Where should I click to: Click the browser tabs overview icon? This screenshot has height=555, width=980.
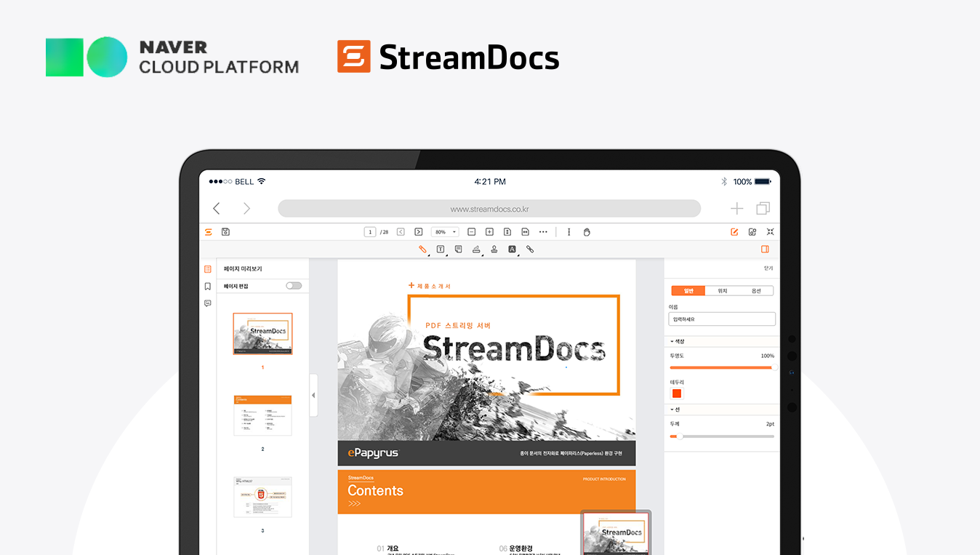tap(763, 209)
